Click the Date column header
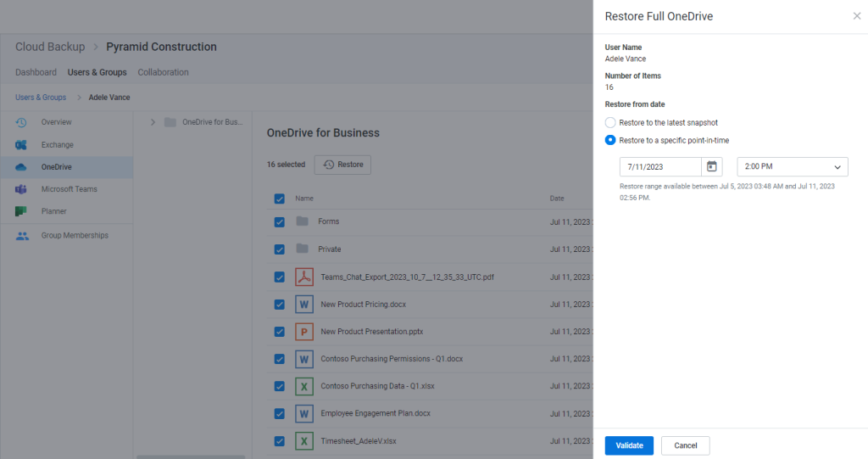The image size is (868, 459). click(x=557, y=199)
